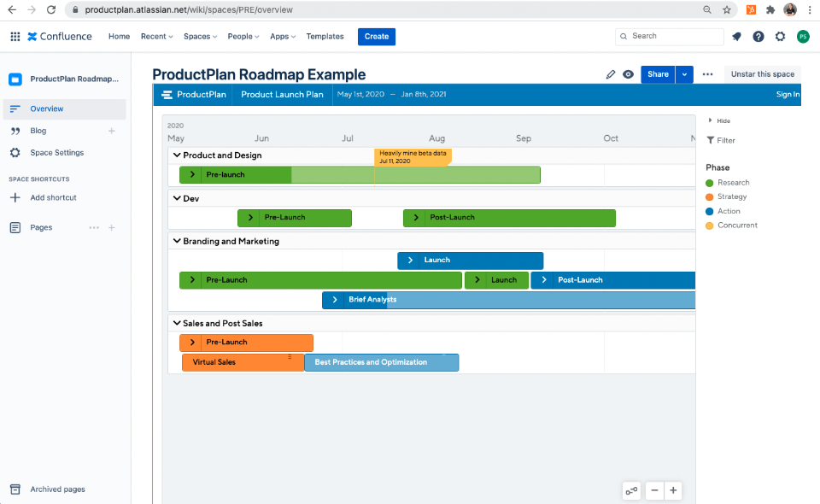Open the People dropdown menu
The image size is (820, 504).
coord(243,36)
